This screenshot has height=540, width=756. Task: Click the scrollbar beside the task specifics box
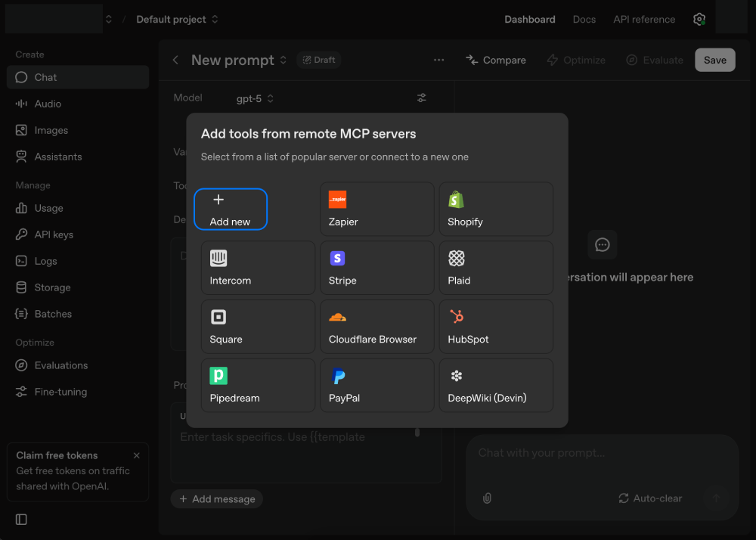click(417, 433)
